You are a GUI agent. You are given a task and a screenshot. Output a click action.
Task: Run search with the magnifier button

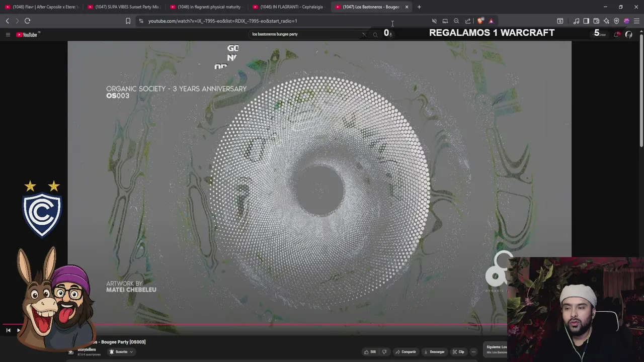click(375, 35)
